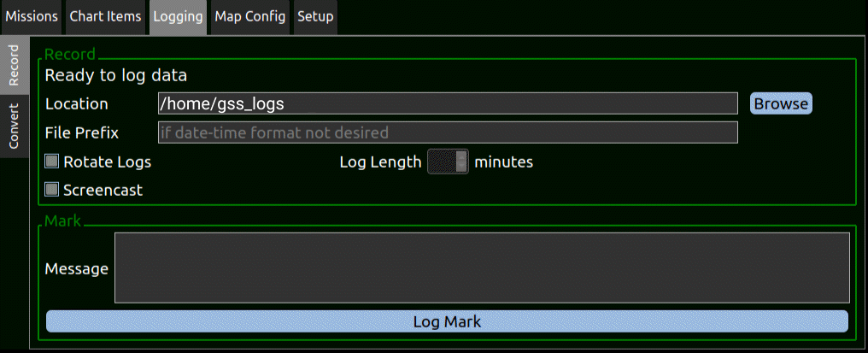Viewport: 868px width, 353px height.
Task: Select the vertical Record side tab
Action: tap(14, 66)
